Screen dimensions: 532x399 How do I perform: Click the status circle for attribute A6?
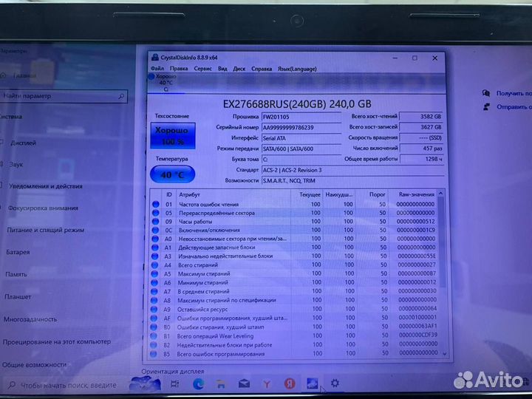tap(154, 282)
